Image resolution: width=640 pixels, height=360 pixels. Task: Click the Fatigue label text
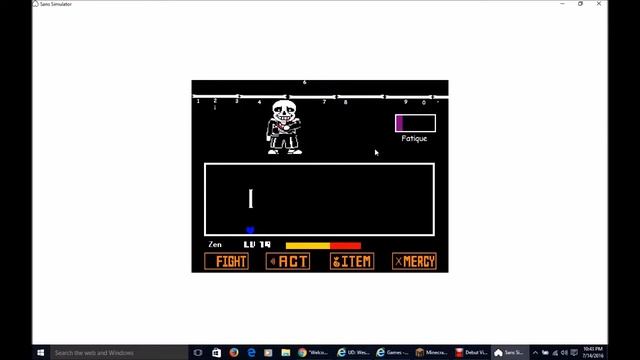pos(414,138)
